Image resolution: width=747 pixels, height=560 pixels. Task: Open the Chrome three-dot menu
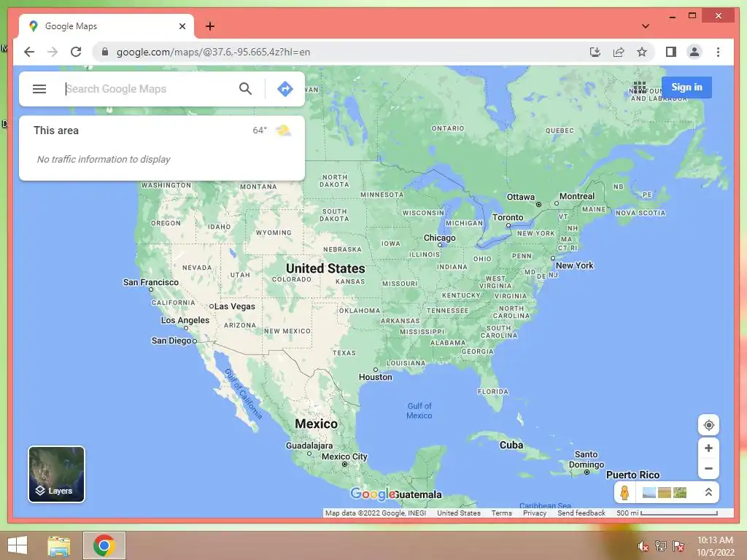[718, 52]
